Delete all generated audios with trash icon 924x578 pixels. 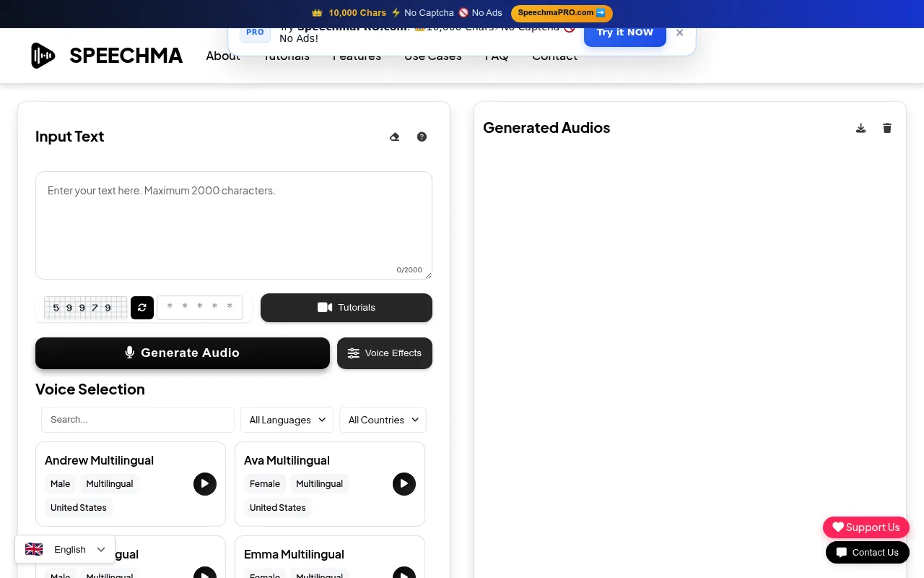[x=887, y=128]
